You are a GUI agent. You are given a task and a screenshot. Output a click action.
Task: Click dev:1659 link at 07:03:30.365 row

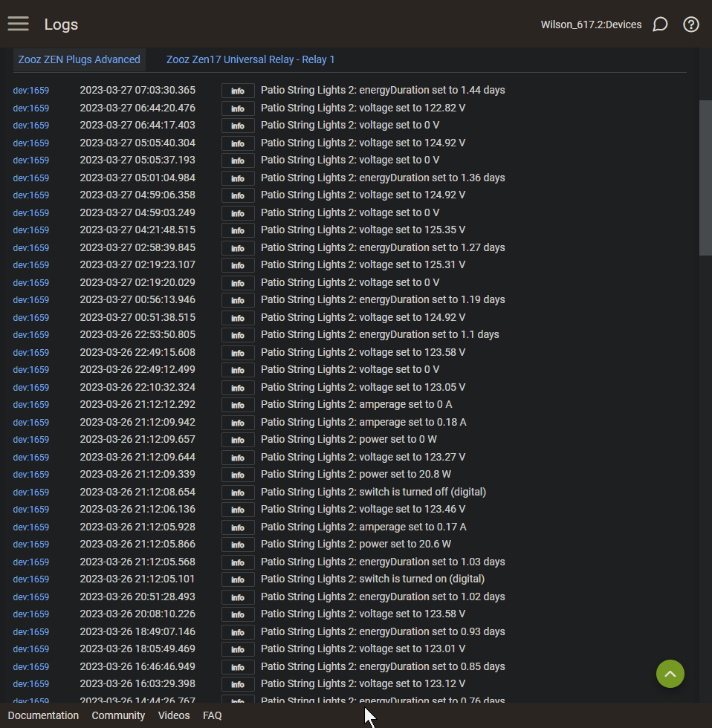(x=31, y=91)
